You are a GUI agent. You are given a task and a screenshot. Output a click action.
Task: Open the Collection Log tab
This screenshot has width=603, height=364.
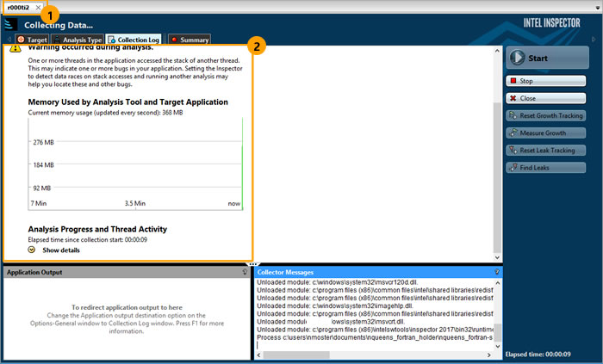[134, 40]
